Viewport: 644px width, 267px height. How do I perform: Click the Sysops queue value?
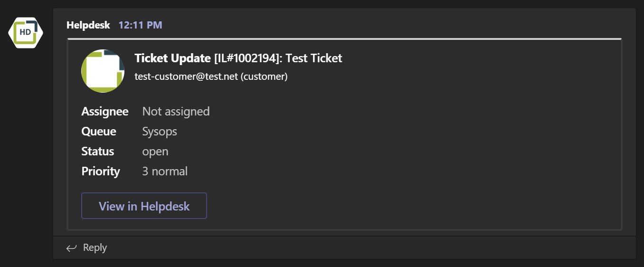(160, 132)
